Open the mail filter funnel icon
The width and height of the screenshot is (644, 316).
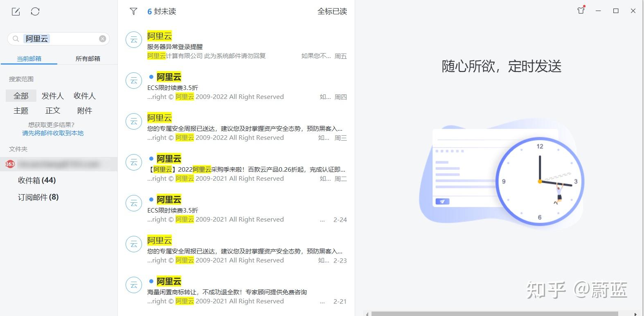133,11
